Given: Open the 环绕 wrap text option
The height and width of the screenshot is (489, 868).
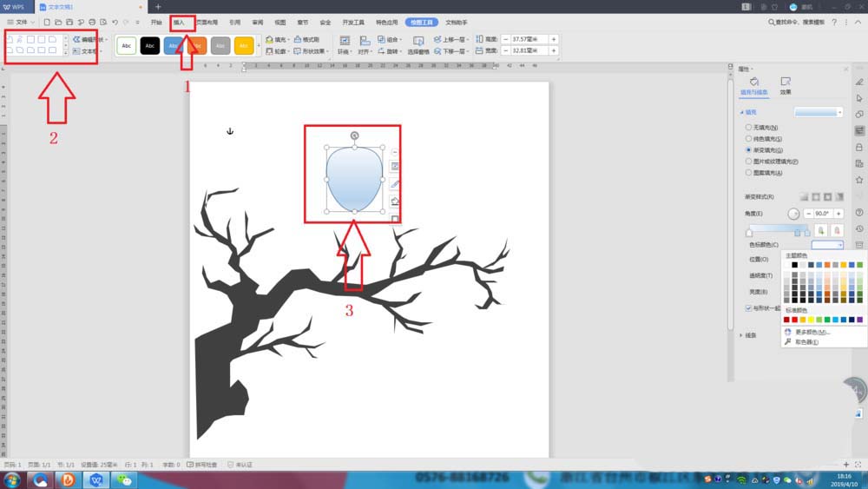Looking at the screenshot, I should (x=345, y=45).
